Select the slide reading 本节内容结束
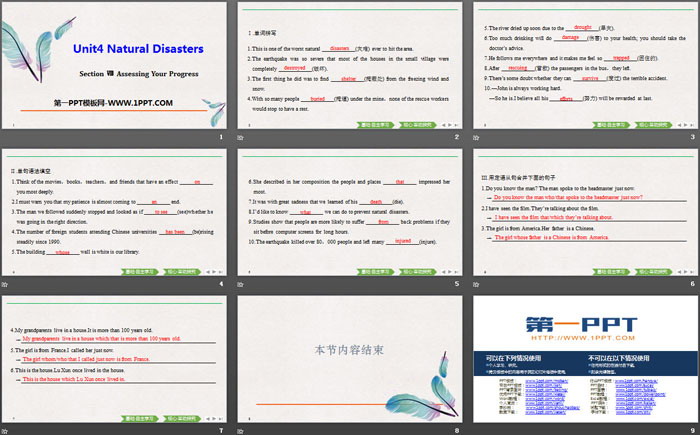Viewport: 700px width, 435px height. point(350,354)
